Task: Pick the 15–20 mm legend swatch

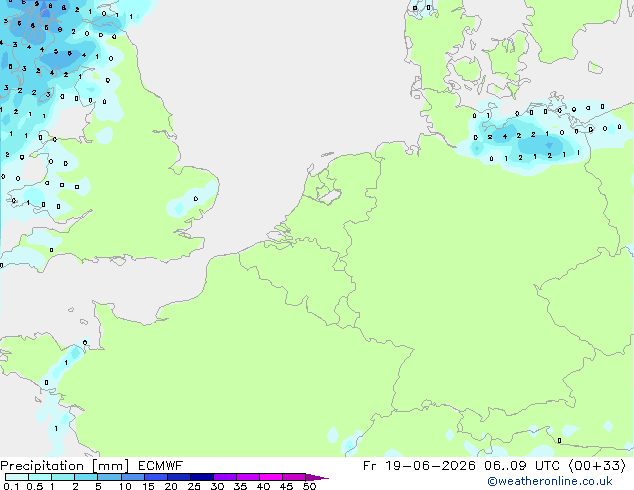Action: click(x=156, y=477)
